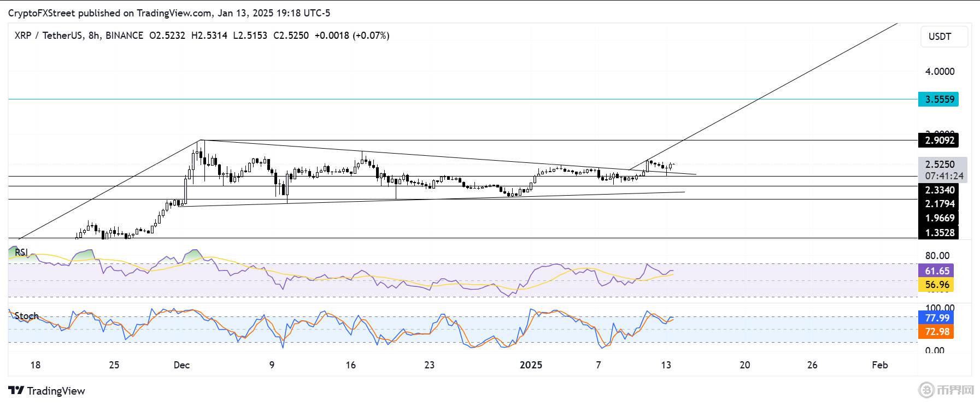Image resolution: width=980 pixels, height=405 pixels.
Task: Select the 2025 marker on time axis
Action: (x=531, y=365)
